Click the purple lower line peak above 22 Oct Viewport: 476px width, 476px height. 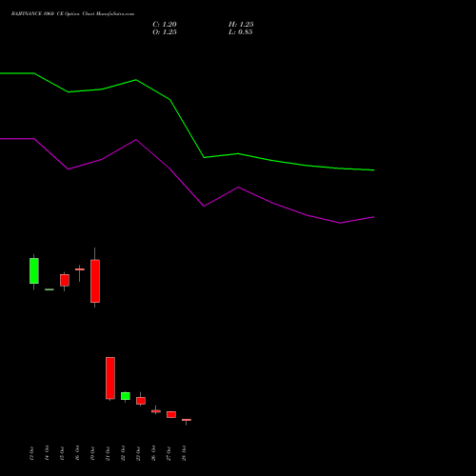click(136, 140)
